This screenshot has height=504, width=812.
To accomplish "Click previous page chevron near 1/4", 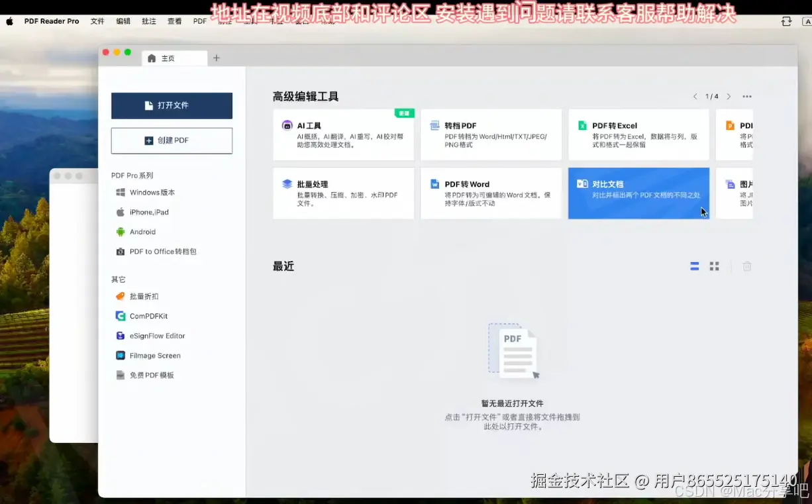I will click(x=695, y=96).
